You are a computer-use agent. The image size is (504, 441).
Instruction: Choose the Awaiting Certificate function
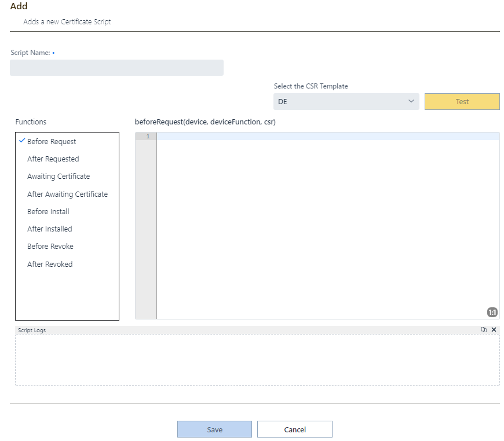(x=59, y=177)
